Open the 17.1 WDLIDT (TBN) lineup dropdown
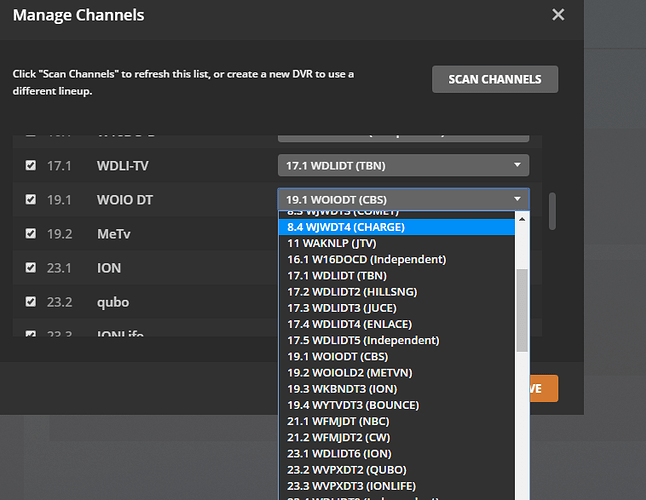 click(403, 165)
